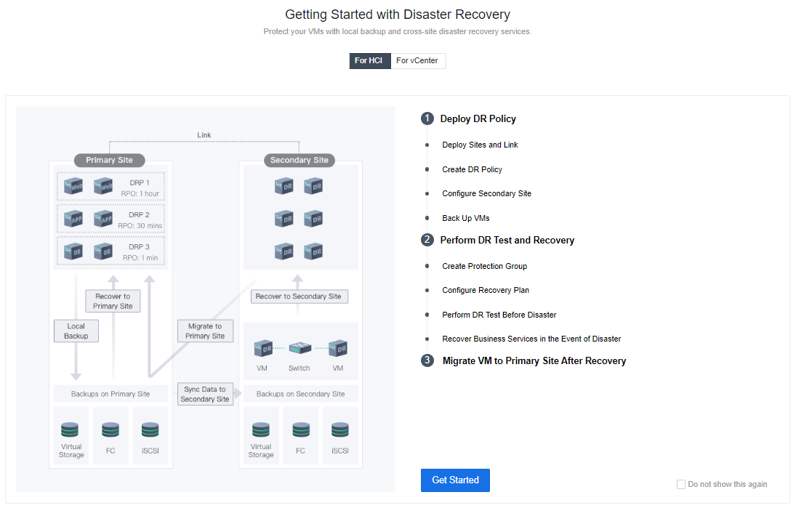
Task: Open Perform DR Test Before Disaster step
Action: [x=499, y=315]
